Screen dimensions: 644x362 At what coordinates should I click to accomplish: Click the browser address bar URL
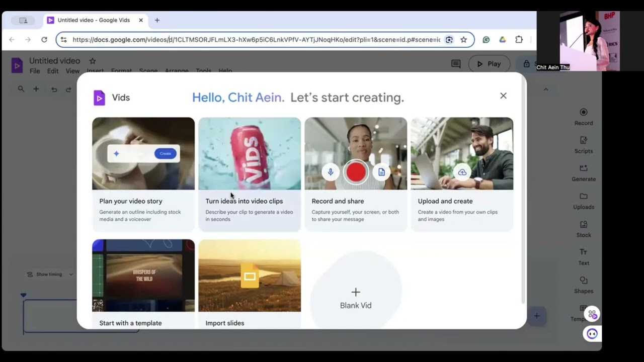click(x=256, y=40)
